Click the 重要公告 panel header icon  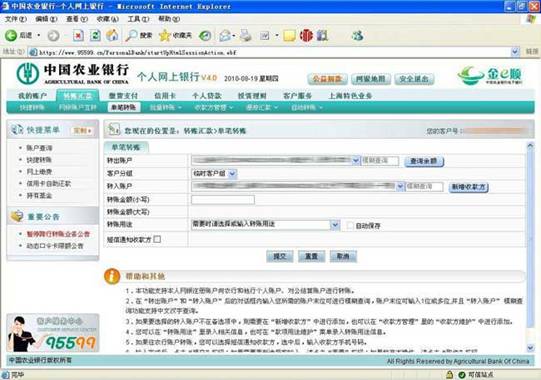tap(17, 216)
